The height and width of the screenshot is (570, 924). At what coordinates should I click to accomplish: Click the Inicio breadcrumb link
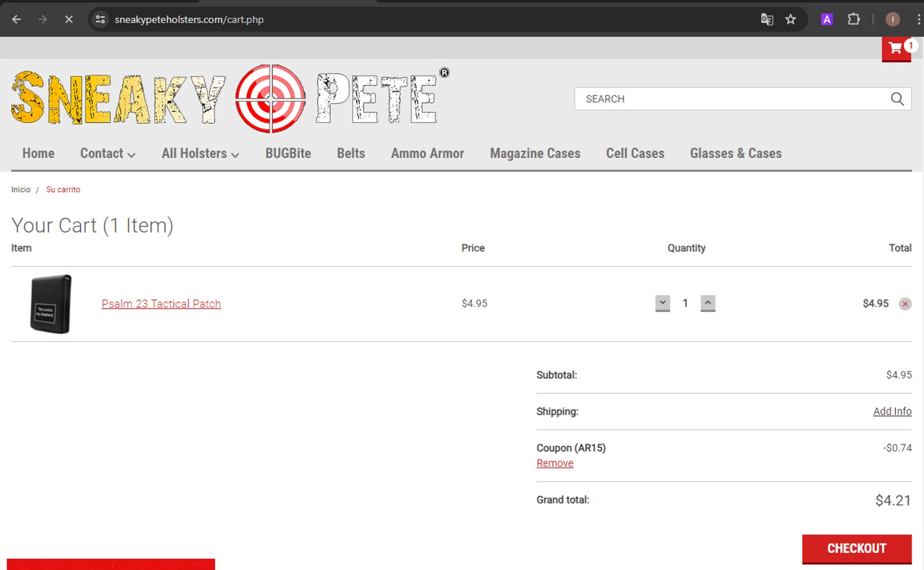click(x=21, y=190)
